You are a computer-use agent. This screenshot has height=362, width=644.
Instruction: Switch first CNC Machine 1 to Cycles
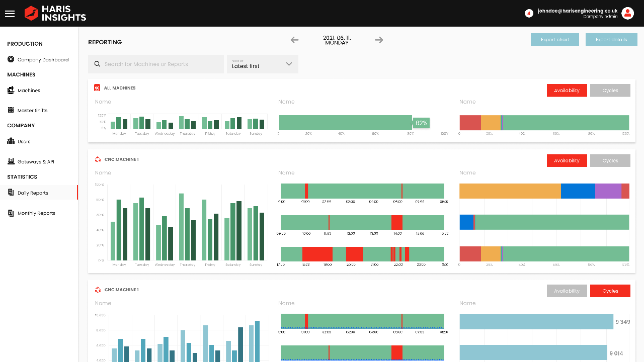(610, 160)
